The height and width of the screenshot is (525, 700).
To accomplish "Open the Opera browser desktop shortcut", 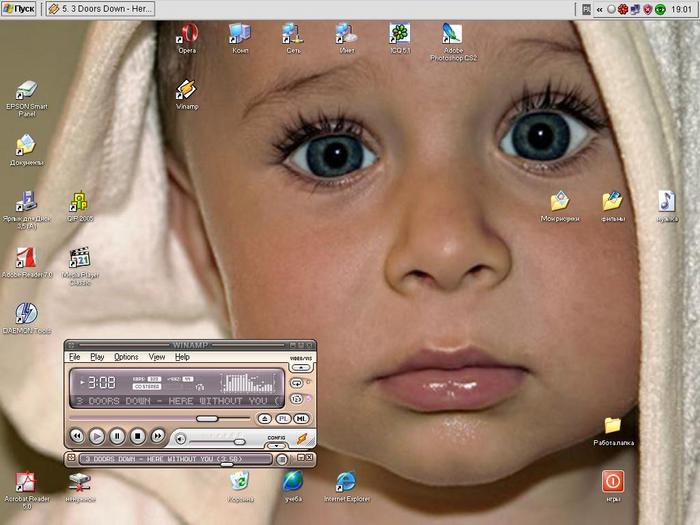I will (x=188, y=38).
